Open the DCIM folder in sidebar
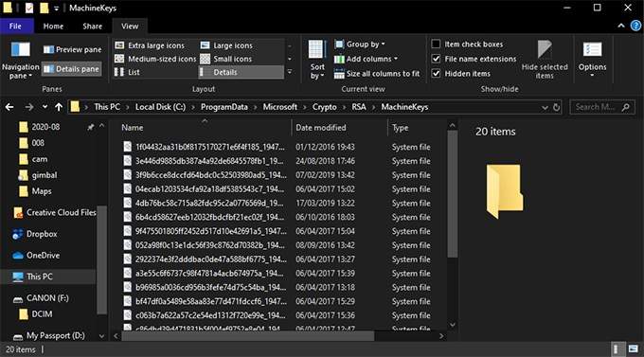The height and width of the screenshot is (357, 644). point(36,314)
